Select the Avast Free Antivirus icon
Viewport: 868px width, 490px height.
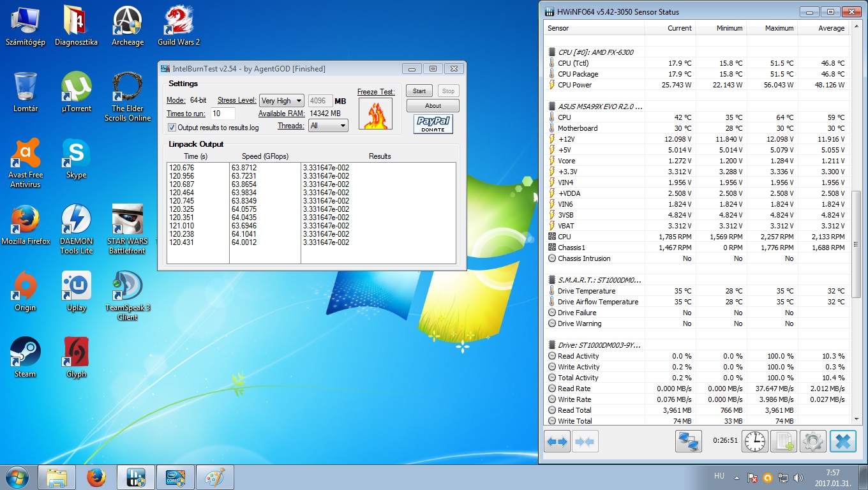[x=26, y=163]
